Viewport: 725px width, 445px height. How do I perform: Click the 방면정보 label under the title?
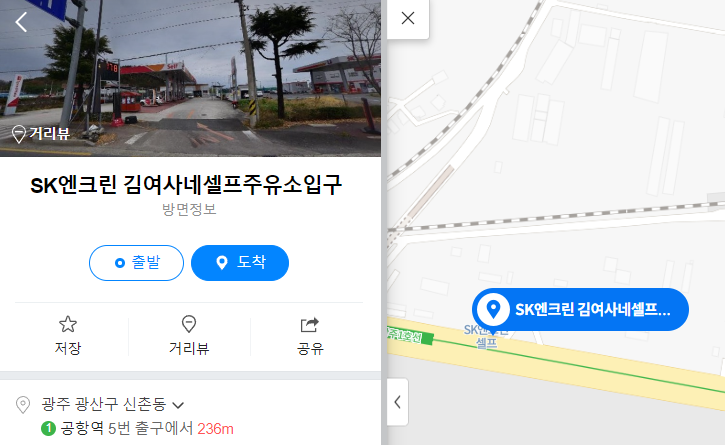click(189, 209)
